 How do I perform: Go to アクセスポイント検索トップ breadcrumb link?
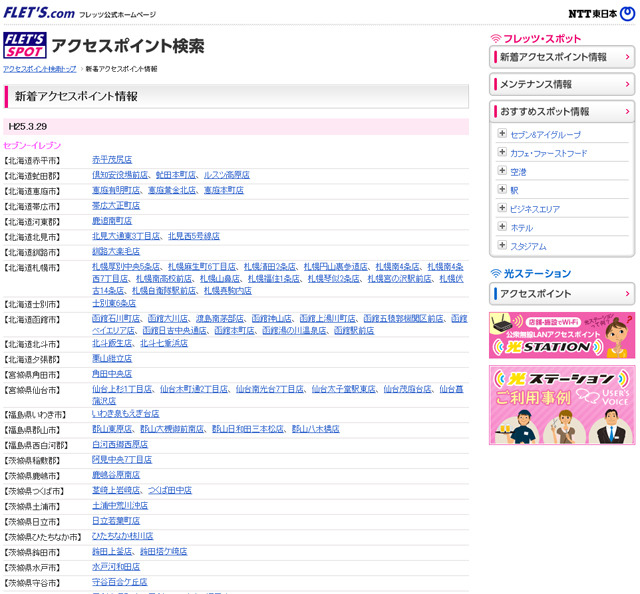[x=40, y=69]
